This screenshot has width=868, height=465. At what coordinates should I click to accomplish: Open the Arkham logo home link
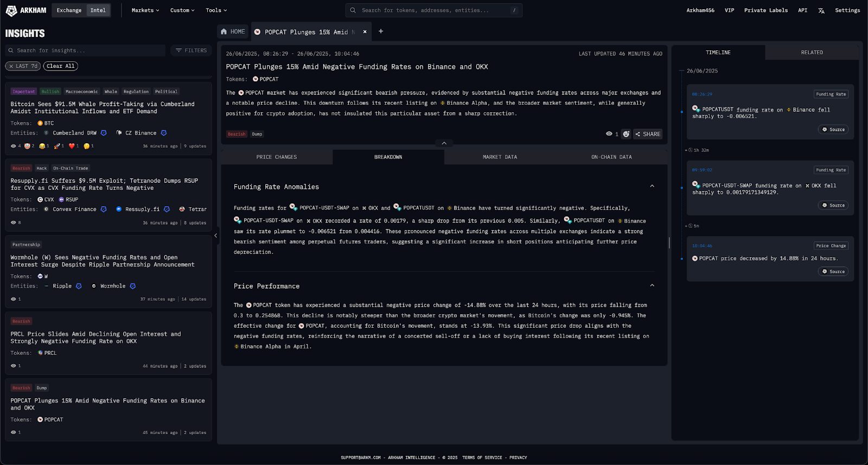(x=26, y=10)
